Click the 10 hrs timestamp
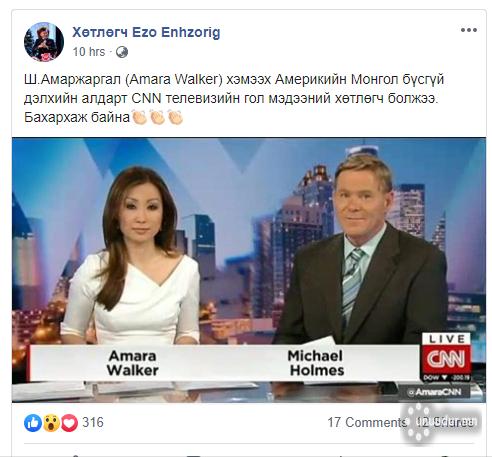Image resolution: width=492 pixels, height=457 pixels. tap(89, 52)
